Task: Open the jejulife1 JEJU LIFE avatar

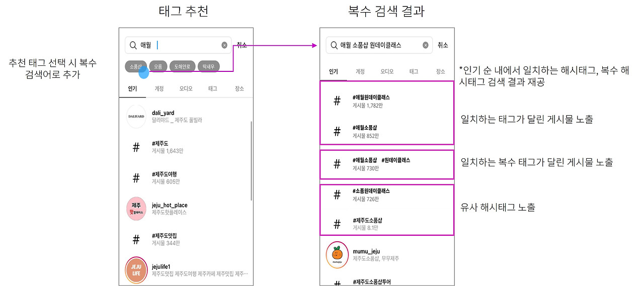Action: pyautogui.click(x=136, y=269)
